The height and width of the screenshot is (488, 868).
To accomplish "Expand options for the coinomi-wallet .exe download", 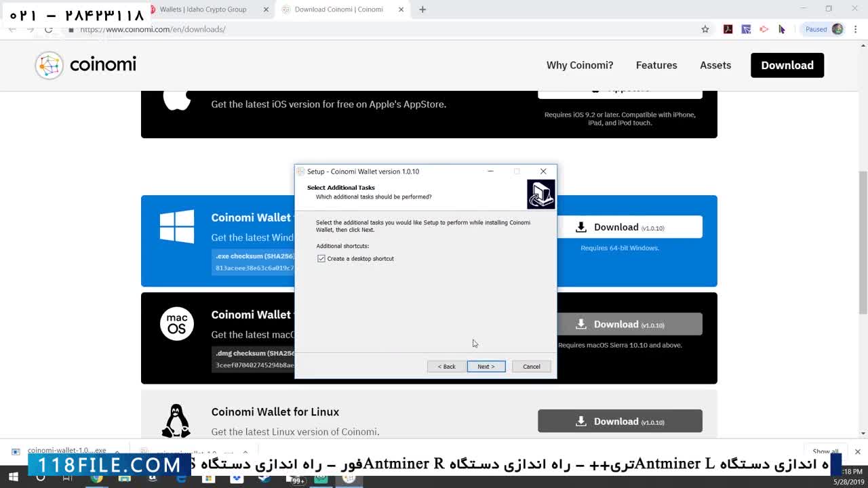I will (x=117, y=451).
